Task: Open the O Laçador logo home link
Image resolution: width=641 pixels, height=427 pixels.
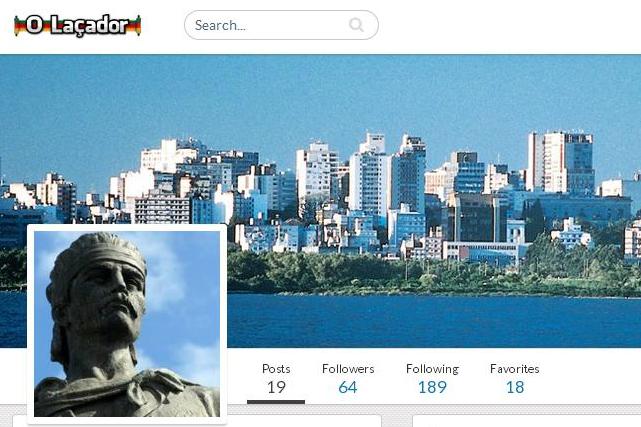Action: point(78,25)
